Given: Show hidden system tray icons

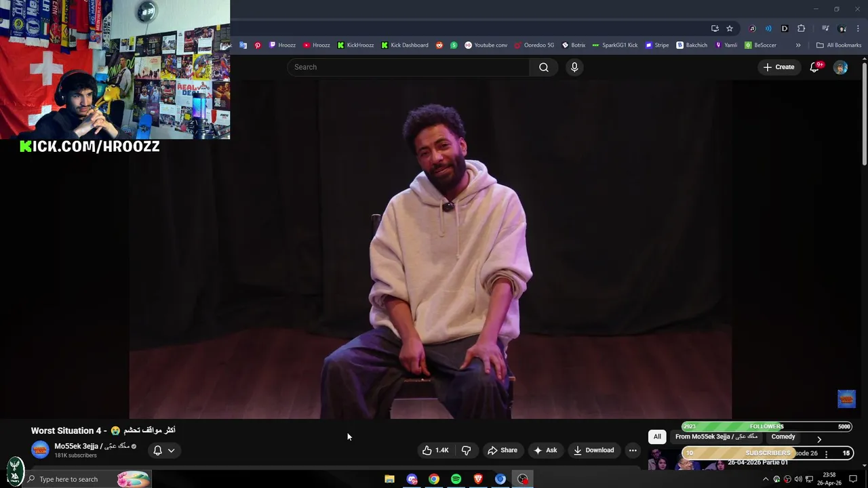Looking at the screenshot, I should pyautogui.click(x=766, y=479).
